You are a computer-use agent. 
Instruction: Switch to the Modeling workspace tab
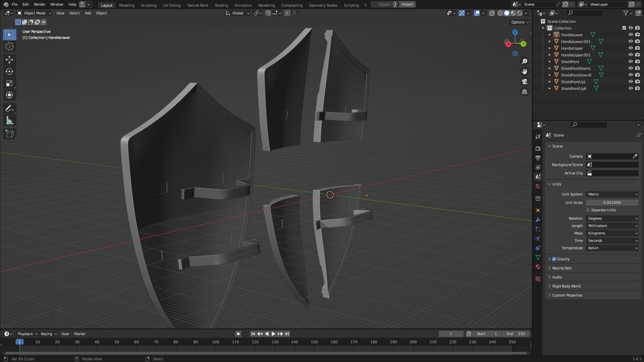127,5
